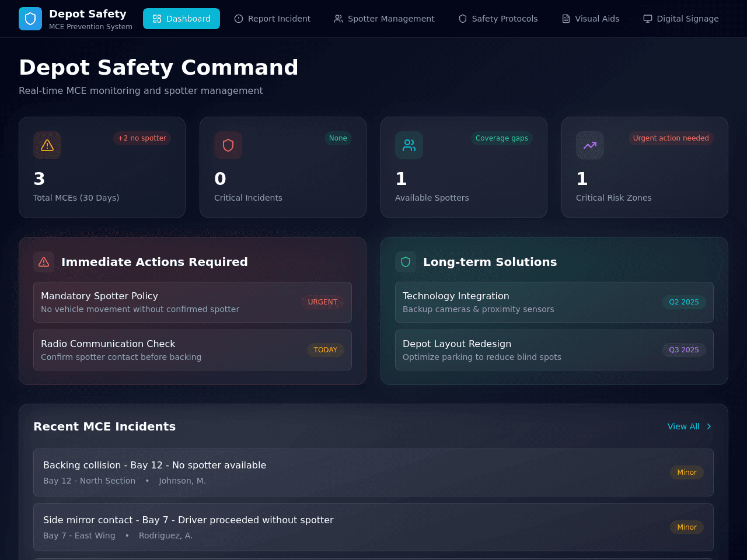Click the +2 no spotter badge
Viewport: 747px width, 560px height.
click(x=142, y=138)
